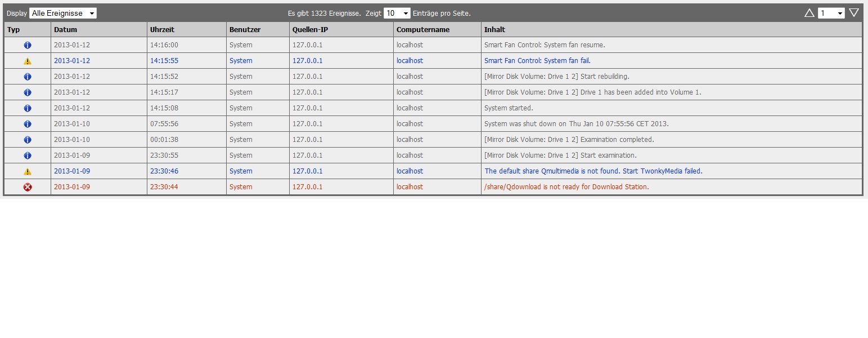Click warning icon for System fan fail row
868x338 pixels.
click(28, 61)
